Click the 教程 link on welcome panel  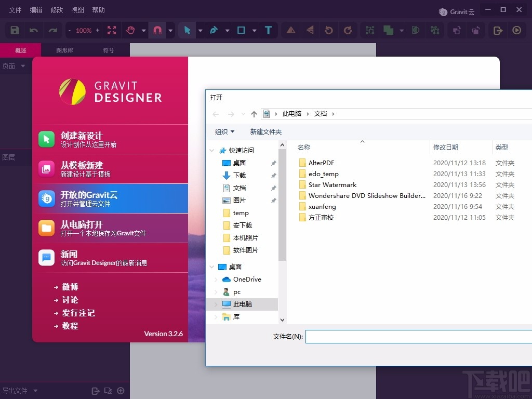[70, 326]
